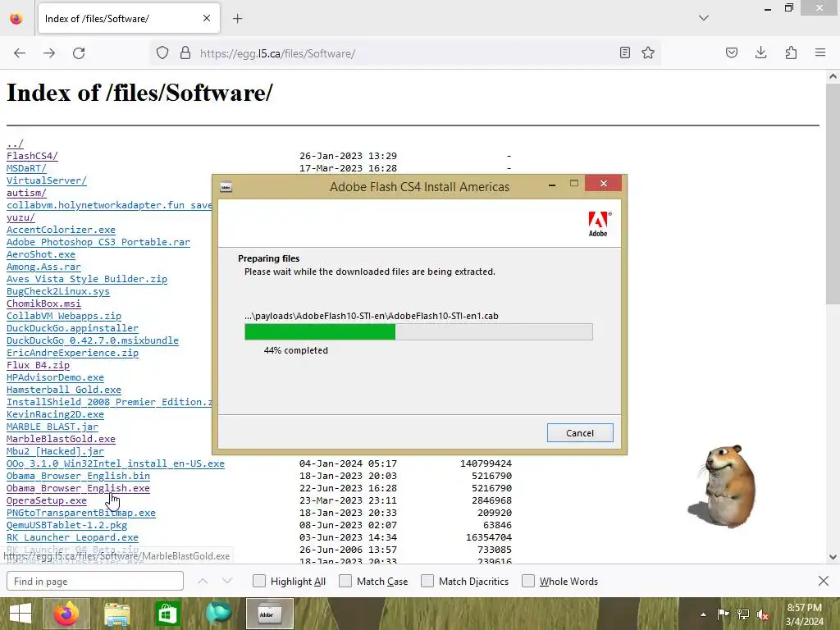Download AeroShot.exe
The height and width of the screenshot is (630, 840).
(41, 254)
